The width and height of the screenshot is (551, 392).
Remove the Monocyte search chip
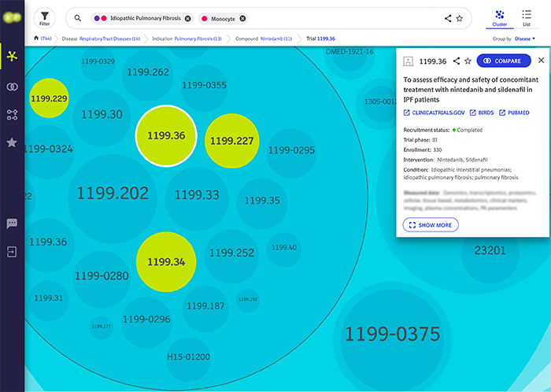(x=242, y=19)
